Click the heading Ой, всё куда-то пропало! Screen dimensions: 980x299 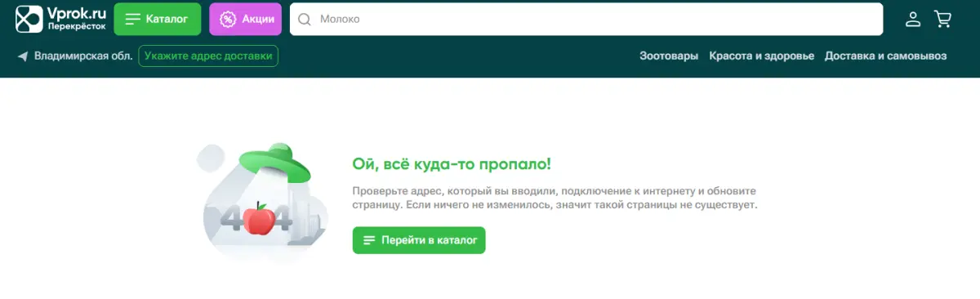[452, 164]
